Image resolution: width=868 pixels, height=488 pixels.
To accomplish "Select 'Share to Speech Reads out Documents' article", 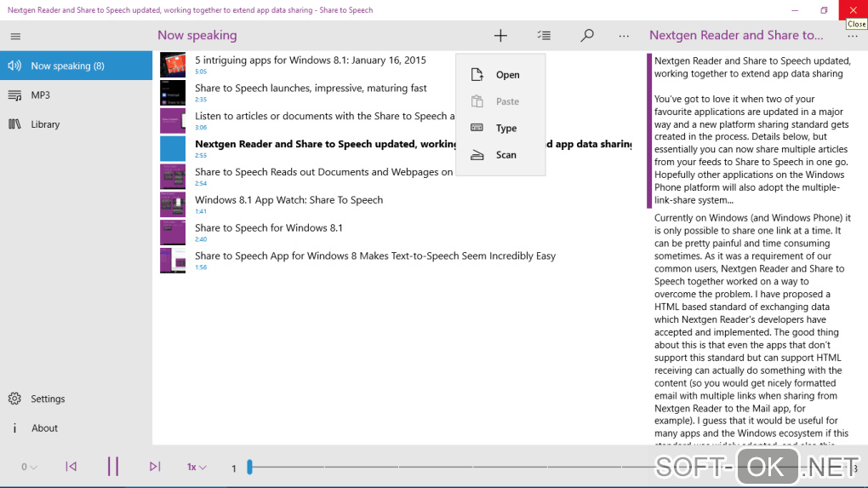I will [324, 172].
